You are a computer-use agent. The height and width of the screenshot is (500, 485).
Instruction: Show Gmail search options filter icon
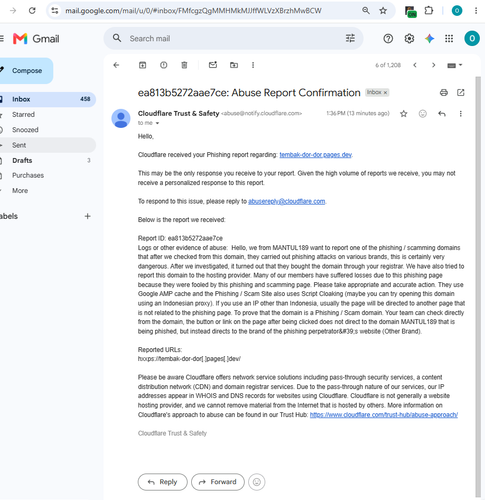(350, 38)
